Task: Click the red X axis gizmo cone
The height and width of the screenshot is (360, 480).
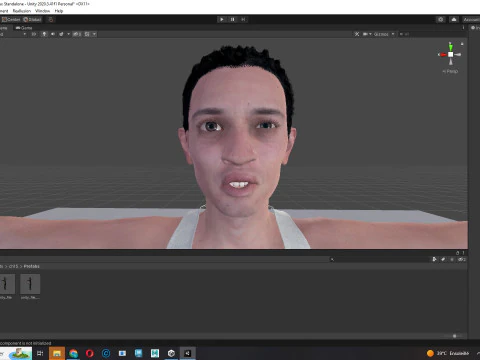Action: (x=442, y=54)
